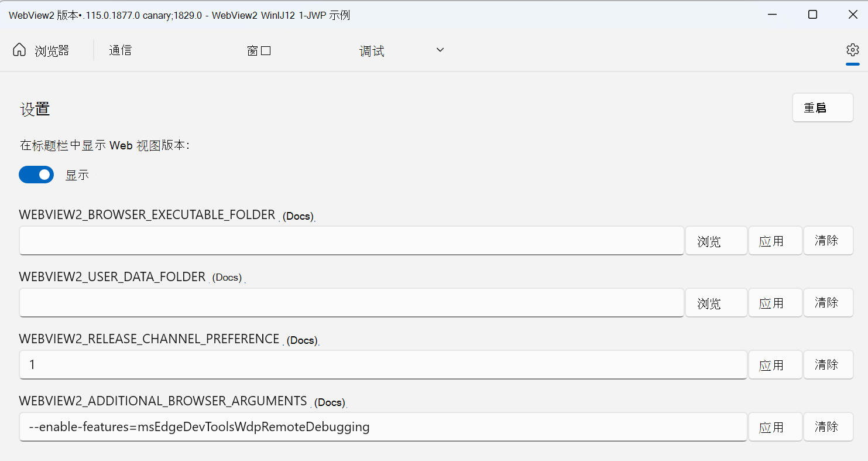Clear the RELEASE_CHANNEL_PREFERENCE value
Image resolution: width=868 pixels, height=461 pixels.
[x=828, y=365]
